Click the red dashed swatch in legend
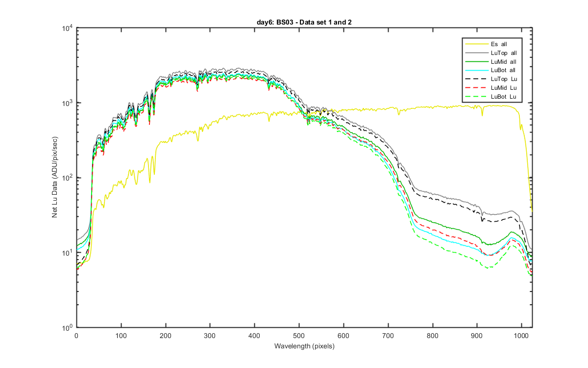This screenshot has width=588, height=368. coord(476,88)
